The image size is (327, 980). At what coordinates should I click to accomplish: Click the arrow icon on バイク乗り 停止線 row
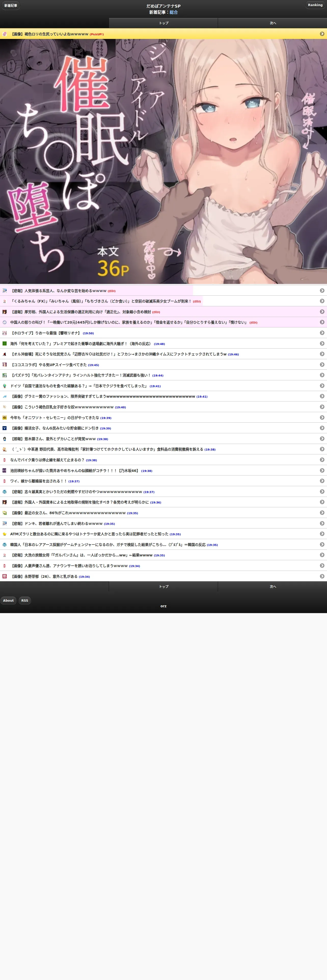(x=322, y=460)
